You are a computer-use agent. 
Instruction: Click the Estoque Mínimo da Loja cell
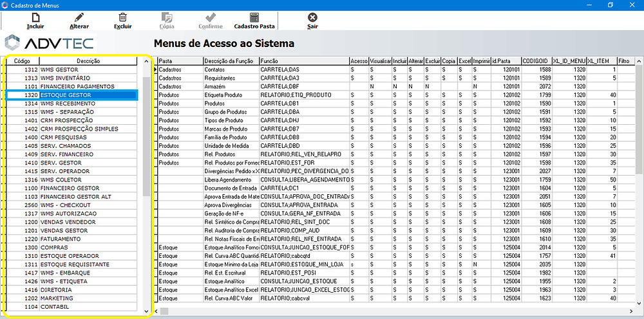pos(231,264)
